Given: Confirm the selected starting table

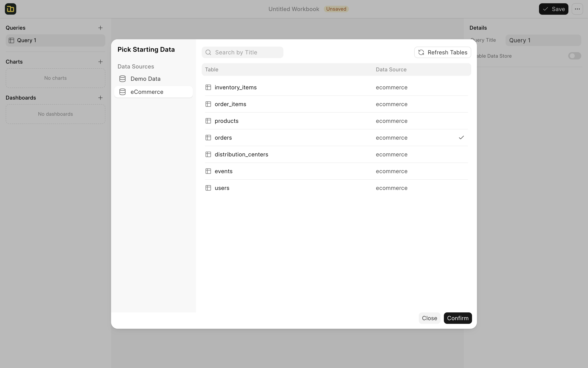Looking at the screenshot, I should click(x=458, y=318).
